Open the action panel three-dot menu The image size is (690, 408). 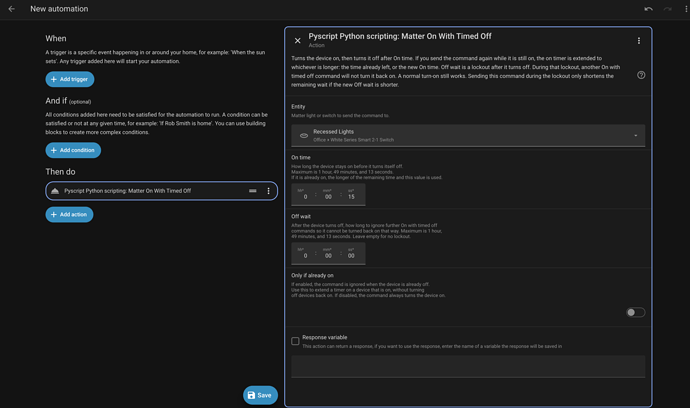pyautogui.click(x=639, y=40)
